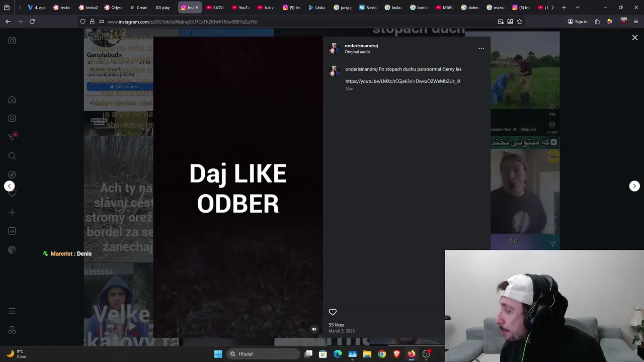This screenshot has height=362, width=644.
Task: Close the active Instagram tab
Action: tap(197, 8)
